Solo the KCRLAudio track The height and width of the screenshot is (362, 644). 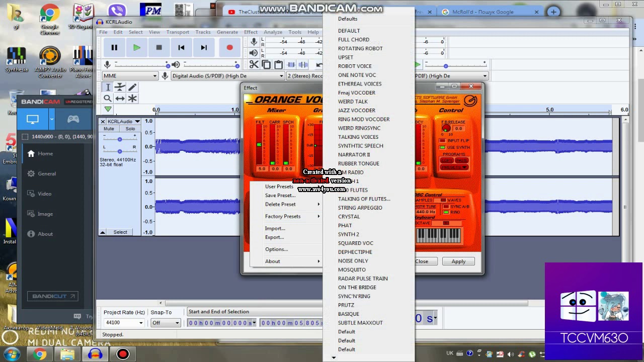point(130,129)
